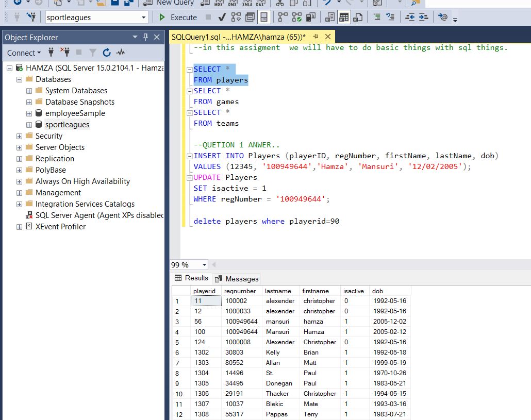Select the Results tab
The image size is (531, 420).
click(191, 278)
